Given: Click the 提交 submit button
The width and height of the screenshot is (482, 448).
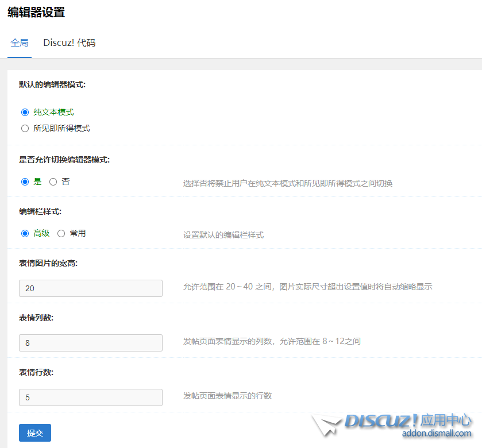Looking at the screenshot, I should pos(34,432).
